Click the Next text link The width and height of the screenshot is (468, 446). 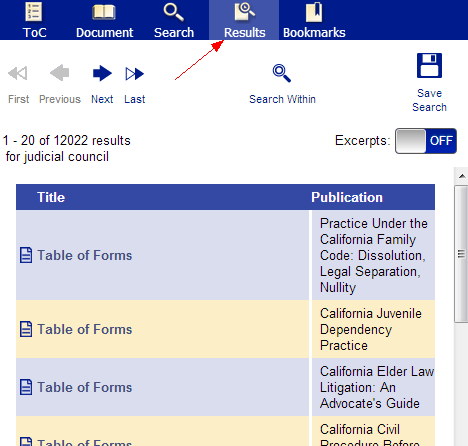102,99
